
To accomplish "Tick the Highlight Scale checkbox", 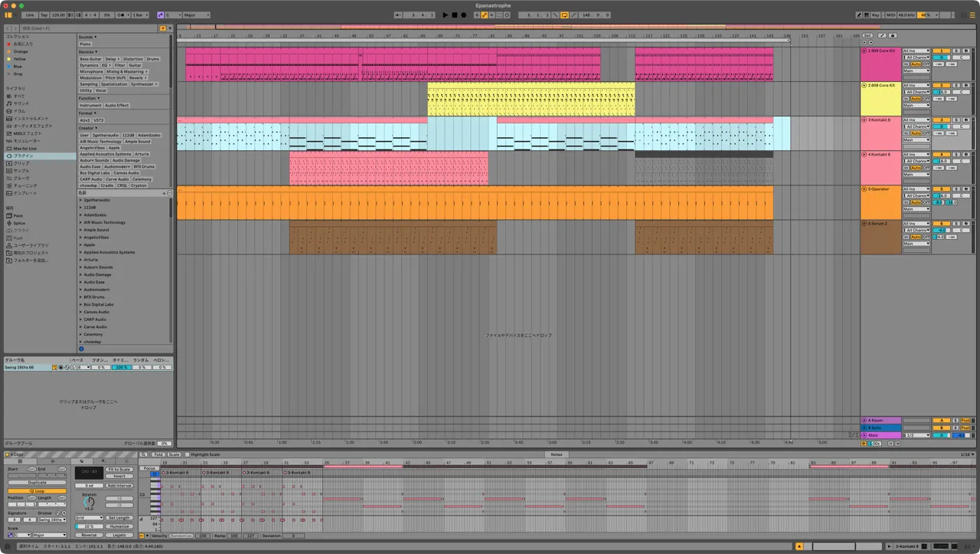I will pyautogui.click(x=187, y=454).
